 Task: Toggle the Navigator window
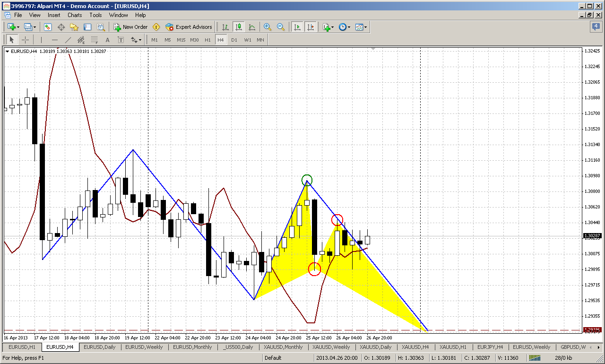point(74,27)
